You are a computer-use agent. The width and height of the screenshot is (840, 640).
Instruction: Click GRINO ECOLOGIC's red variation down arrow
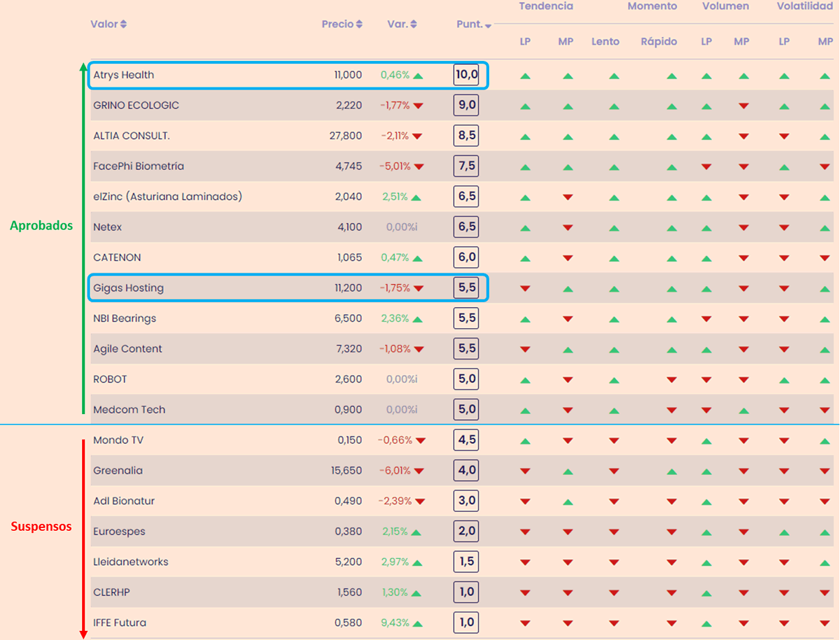(419, 106)
